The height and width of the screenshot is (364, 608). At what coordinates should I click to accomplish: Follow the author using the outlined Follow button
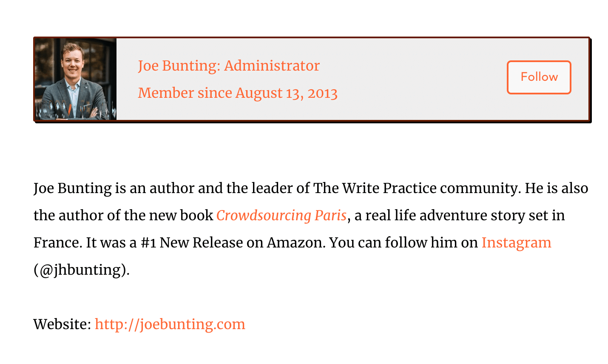538,77
